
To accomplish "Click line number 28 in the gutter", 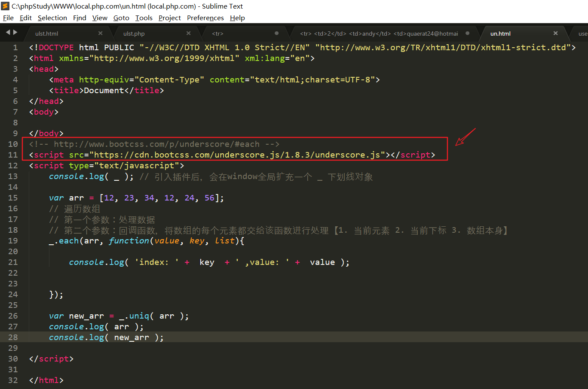I will 13,337.
